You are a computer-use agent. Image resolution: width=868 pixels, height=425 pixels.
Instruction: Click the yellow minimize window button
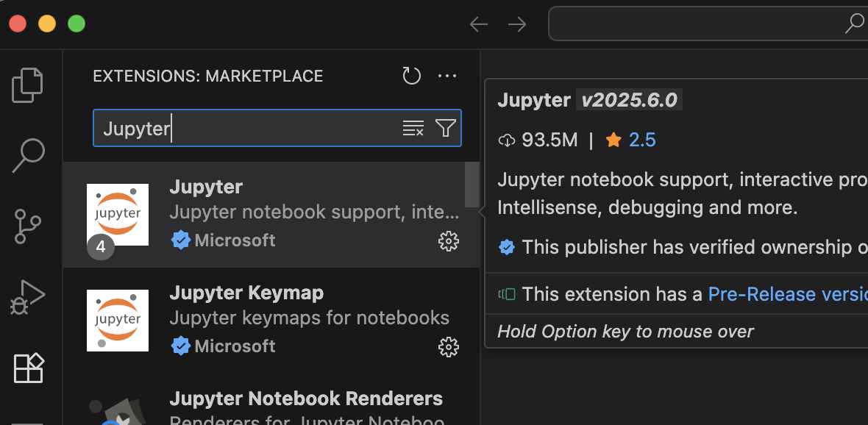(47, 24)
